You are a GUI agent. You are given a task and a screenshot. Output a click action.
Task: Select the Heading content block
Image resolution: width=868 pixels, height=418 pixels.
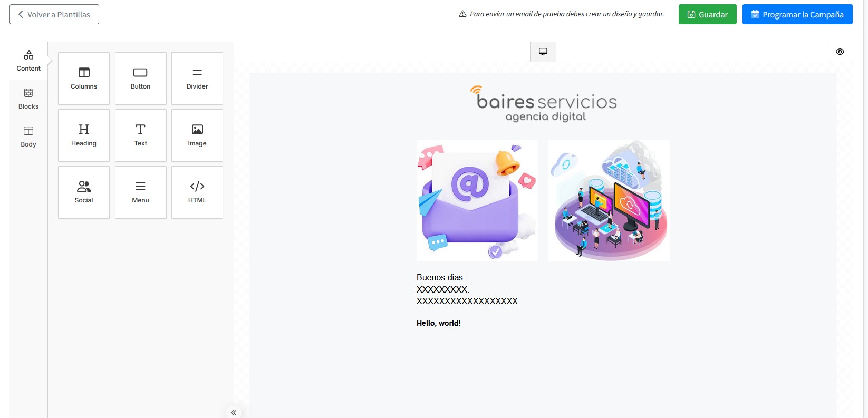(x=84, y=135)
